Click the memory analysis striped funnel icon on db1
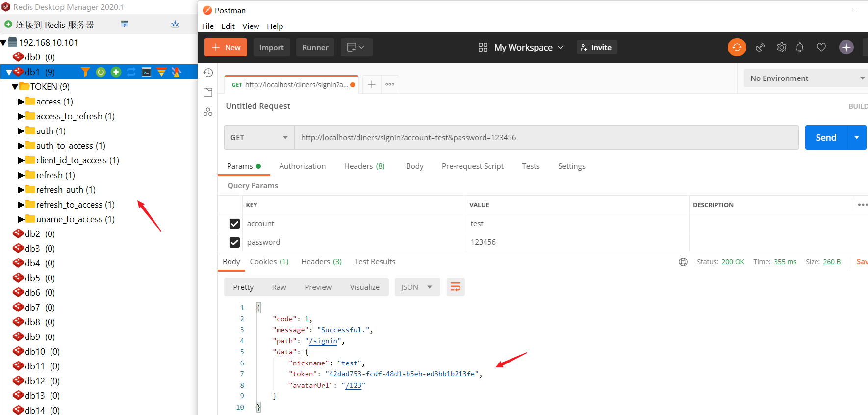 161,72
